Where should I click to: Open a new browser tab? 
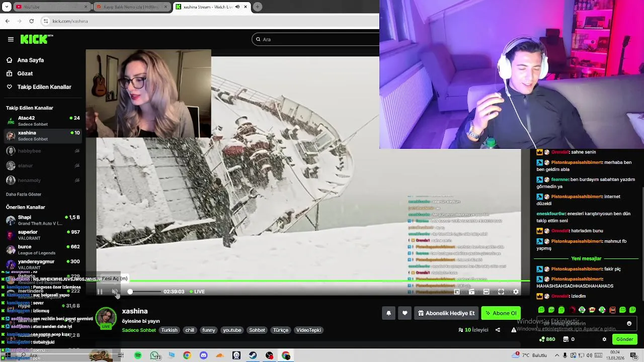tap(258, 7)
